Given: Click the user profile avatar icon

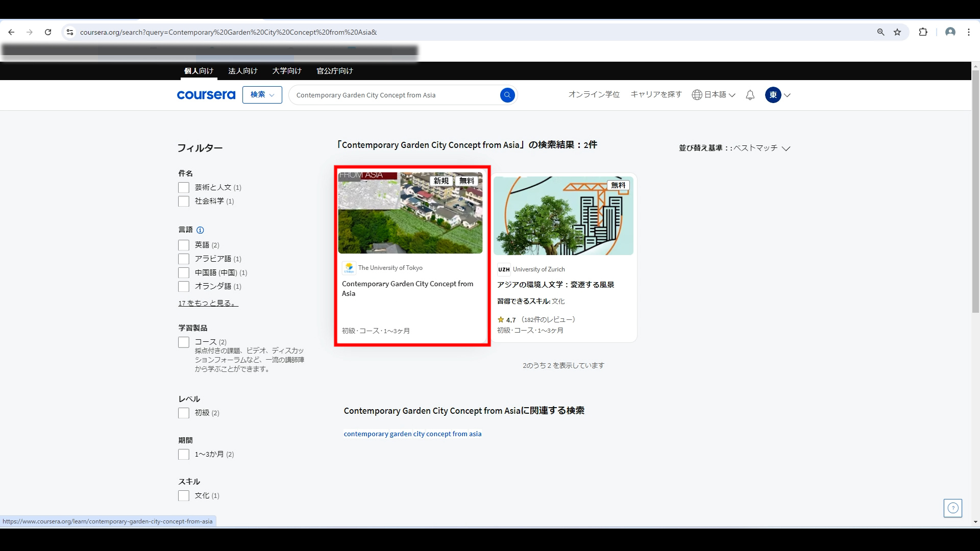Looking at the screenshot, I should pyautogui.click(x=773, y=95).
